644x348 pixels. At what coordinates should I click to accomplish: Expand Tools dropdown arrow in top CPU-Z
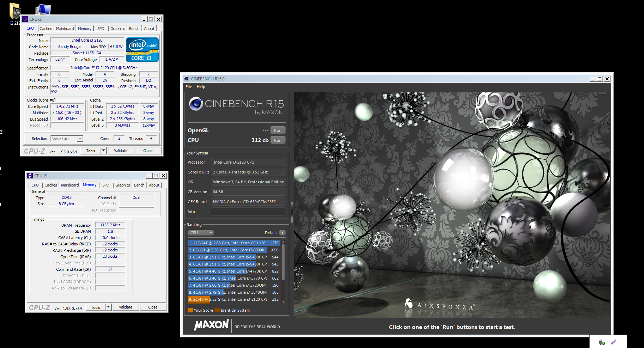pyautogui.click(x=103, y=151)
